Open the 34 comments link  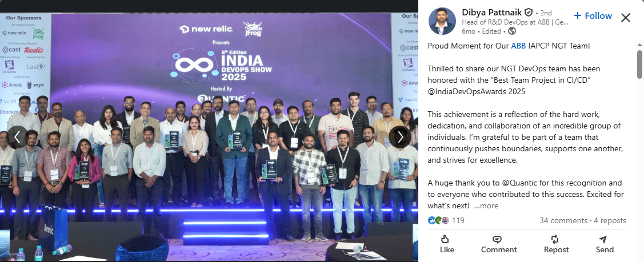[563, 220]
